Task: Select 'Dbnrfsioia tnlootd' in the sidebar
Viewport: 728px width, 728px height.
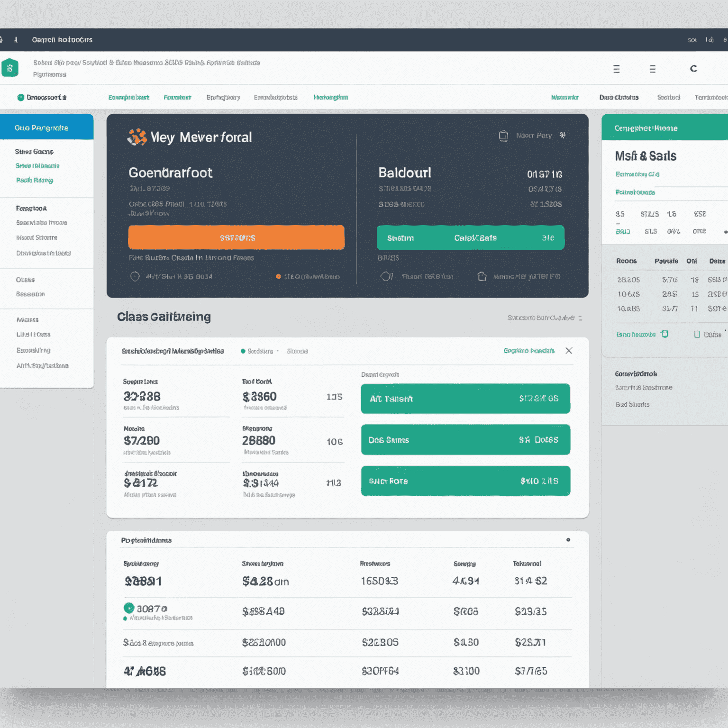Action: click(44, 253)
